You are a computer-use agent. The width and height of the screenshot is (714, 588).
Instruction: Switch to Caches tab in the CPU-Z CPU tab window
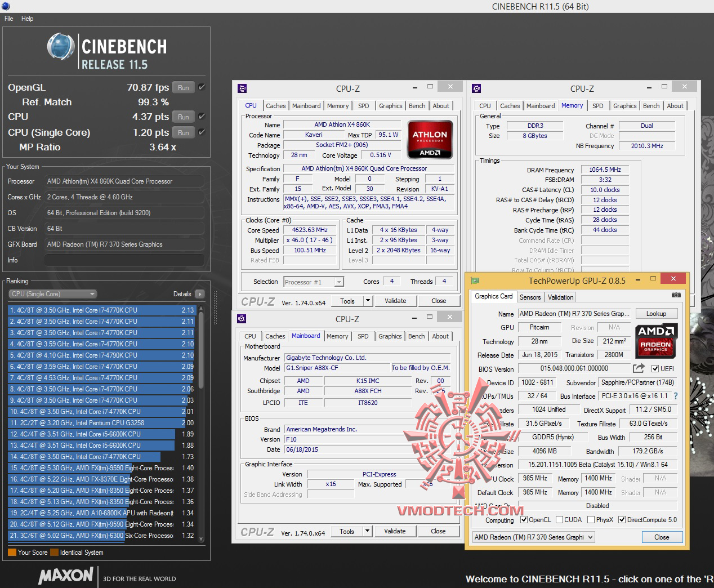tap(276, 106)
